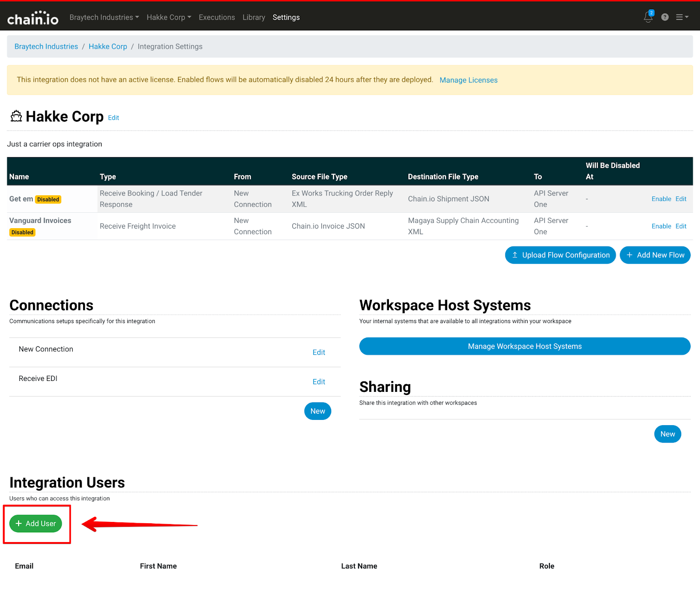
Task: Click the Will Be Disabled At header
Action: (x=612, y=171)
